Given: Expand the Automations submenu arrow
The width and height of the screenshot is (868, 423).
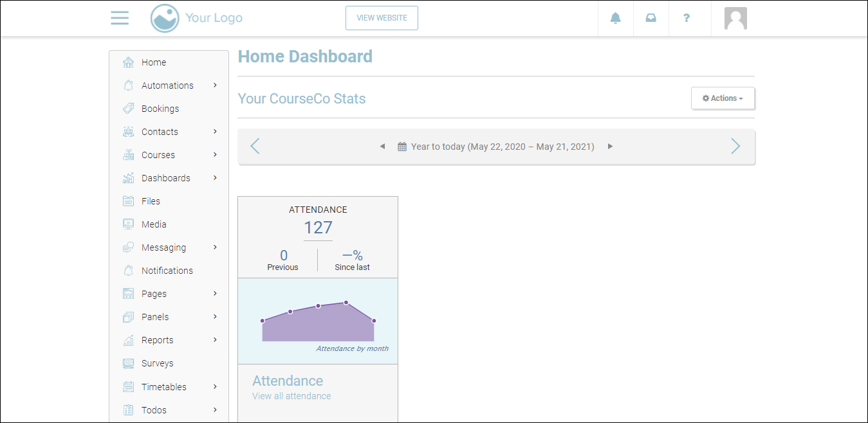Looking at the screenshot, I should click(215, 85).
